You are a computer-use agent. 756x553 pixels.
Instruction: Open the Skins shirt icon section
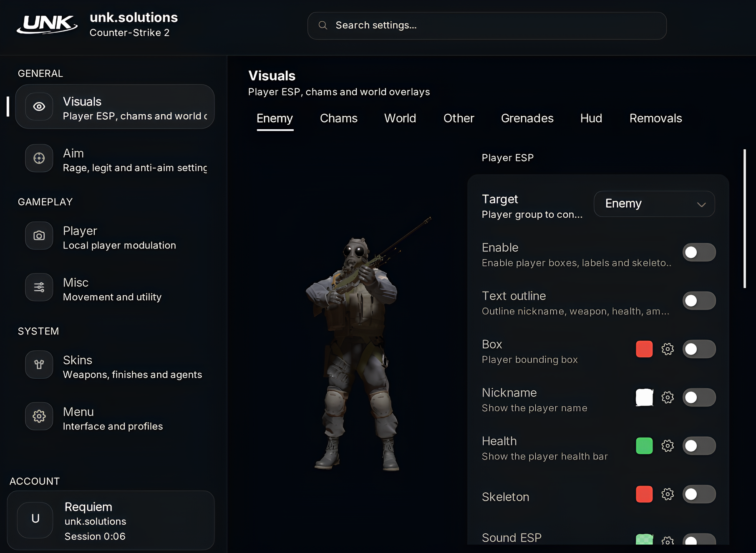pyautogui.click(x=39, y=365)
